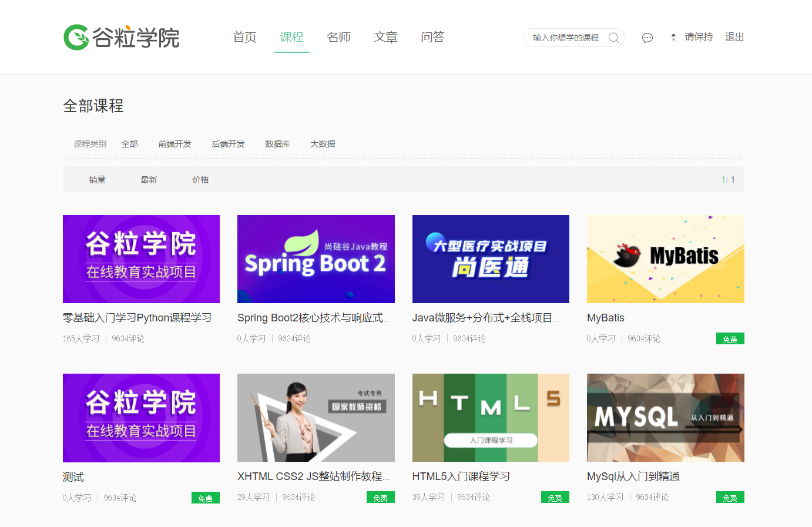Sort courses by 最新
Screen dimensions: 812x527
[x=149, y=180]
